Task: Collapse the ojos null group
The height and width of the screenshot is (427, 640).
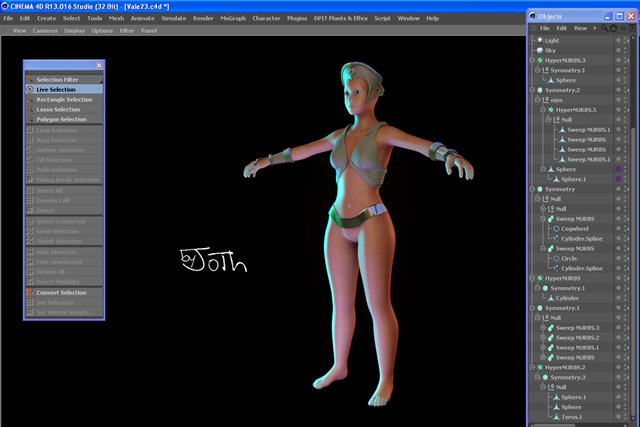Action: point(538,100)
